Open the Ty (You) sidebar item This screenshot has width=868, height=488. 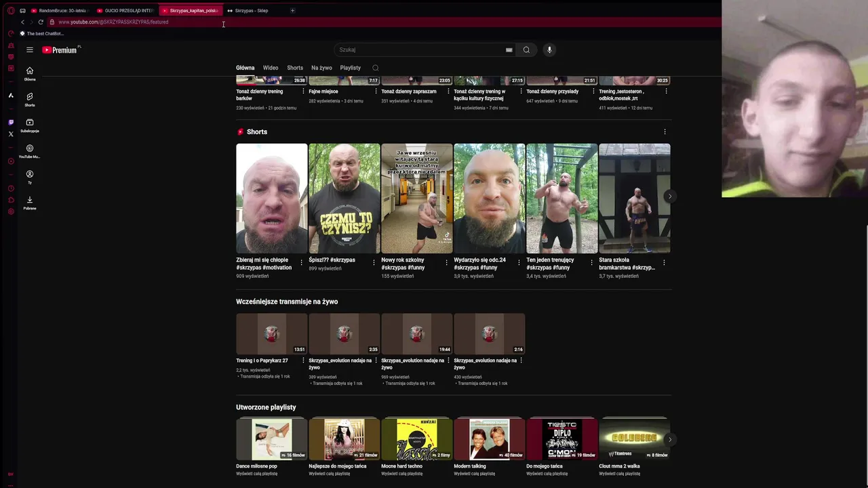30,177
